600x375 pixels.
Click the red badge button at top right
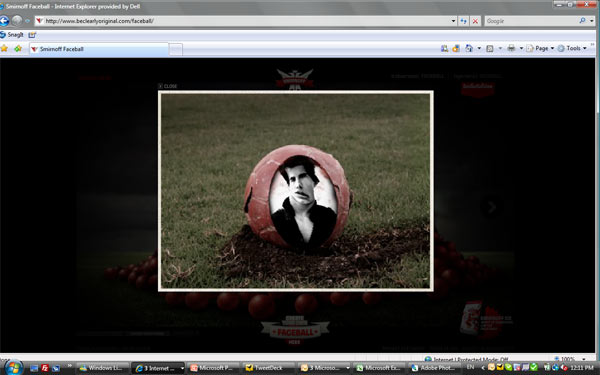[478, 89]
